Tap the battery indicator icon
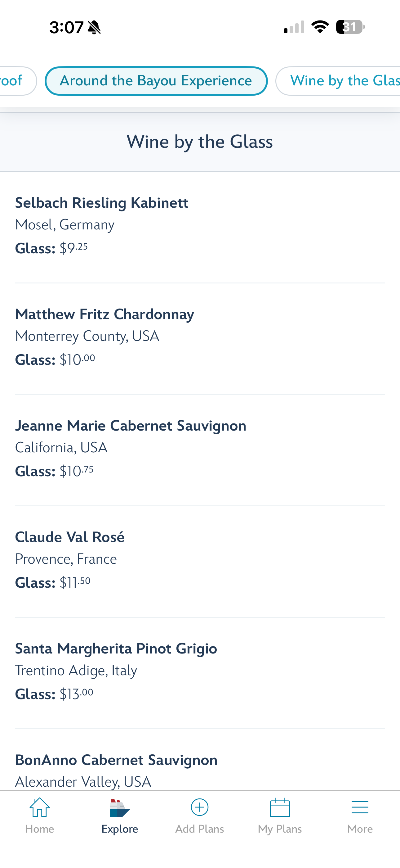 [x=350, y=27]
